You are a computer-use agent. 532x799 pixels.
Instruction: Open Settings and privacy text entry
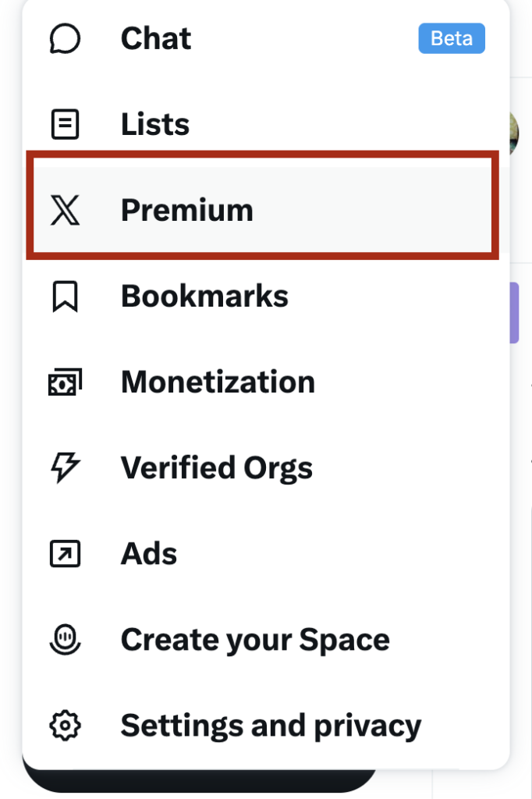[270, 726]
